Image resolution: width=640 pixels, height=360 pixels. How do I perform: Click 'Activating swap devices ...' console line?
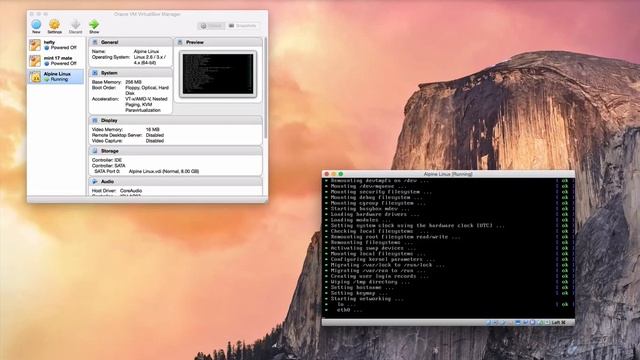tap(373, 248)
